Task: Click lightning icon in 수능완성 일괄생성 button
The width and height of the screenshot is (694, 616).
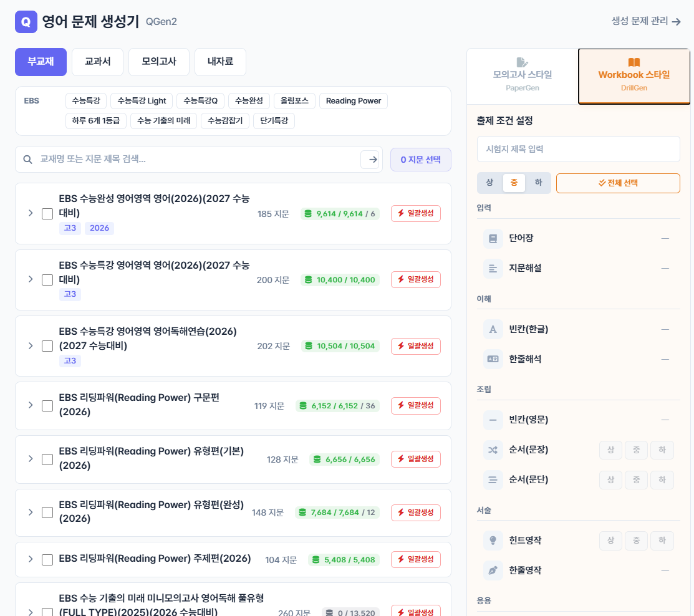Action: (x=400, y=213)
